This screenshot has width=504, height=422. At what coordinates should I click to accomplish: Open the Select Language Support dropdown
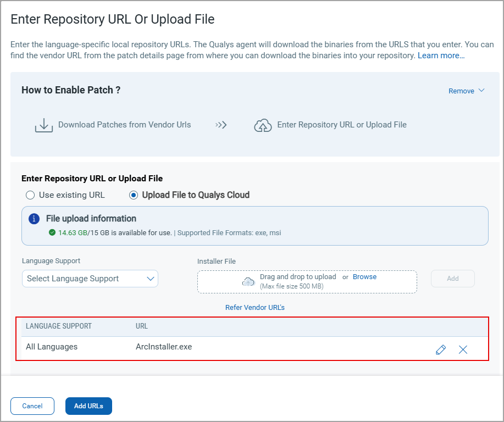[x=90, y=279]
